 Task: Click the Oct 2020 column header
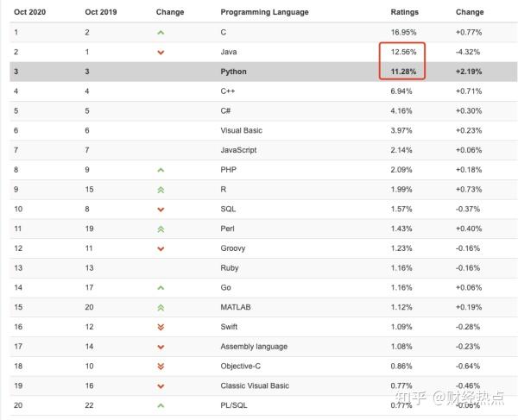coord(29,13)
